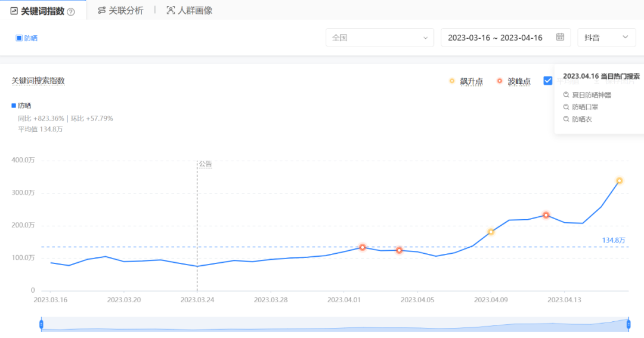Click the 关键词指数 chart icon
Image resolution: width=644 pixels, height=338 pixels.
click(x=14, y=11)
